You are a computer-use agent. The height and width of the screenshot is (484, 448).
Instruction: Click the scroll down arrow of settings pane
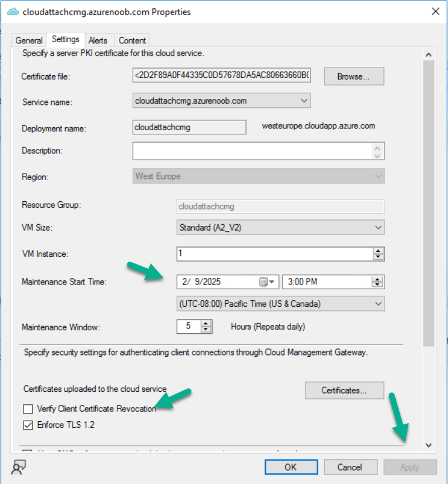[429, 445]
